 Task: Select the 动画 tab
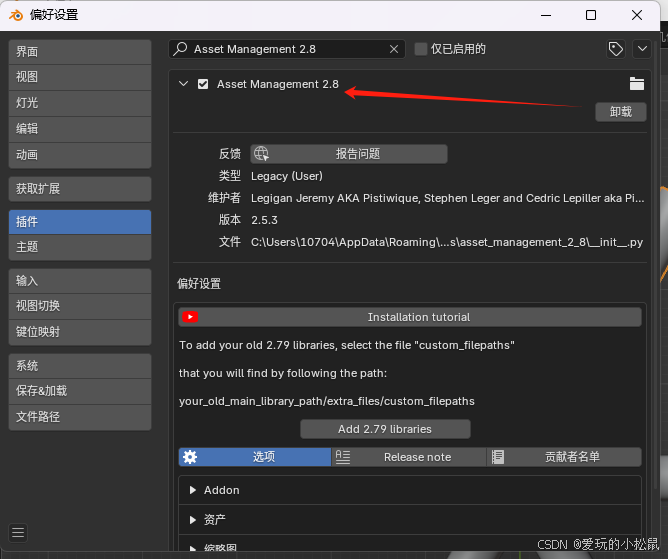[x=80, y=155]
